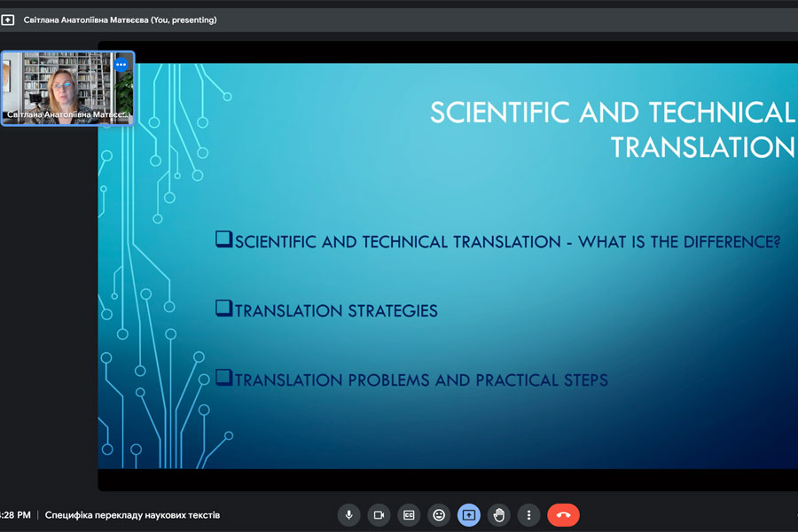The height and width of the screenshot is (532, 798).
Task: Click the presenter name "(You, presenting)" banner
Action: tap(120, 20)
